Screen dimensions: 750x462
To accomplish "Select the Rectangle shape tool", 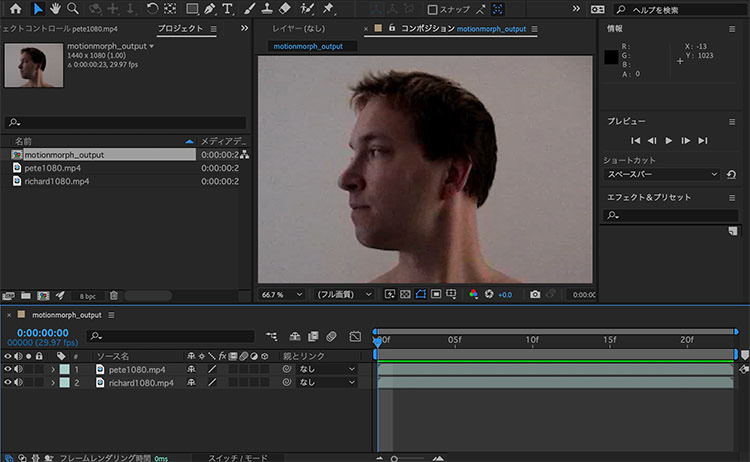I will (x=192, y=9).
